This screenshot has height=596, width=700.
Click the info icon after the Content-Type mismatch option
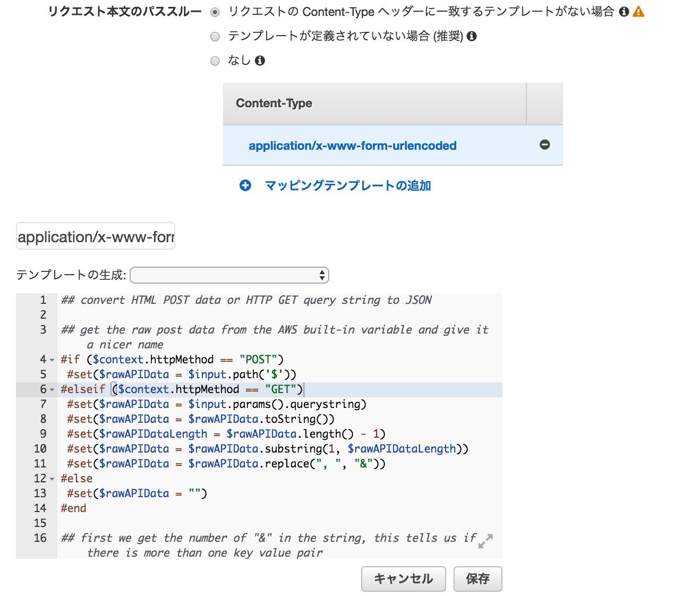coord(625,11)
